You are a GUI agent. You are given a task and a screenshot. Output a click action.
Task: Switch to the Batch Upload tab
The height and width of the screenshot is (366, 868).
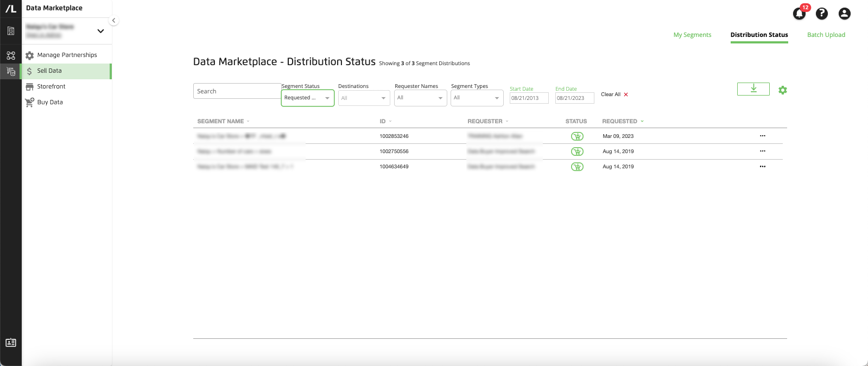(x=826, y=35)
